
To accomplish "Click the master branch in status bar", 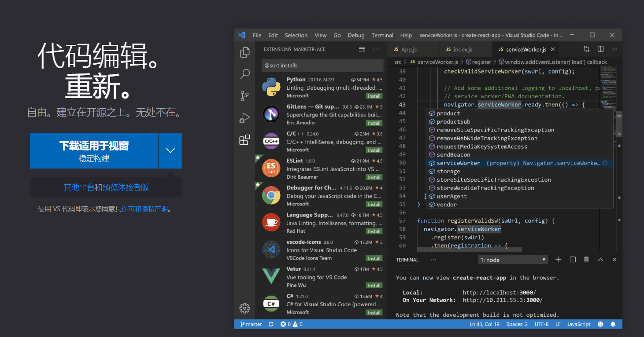I will tap(251, 324).
